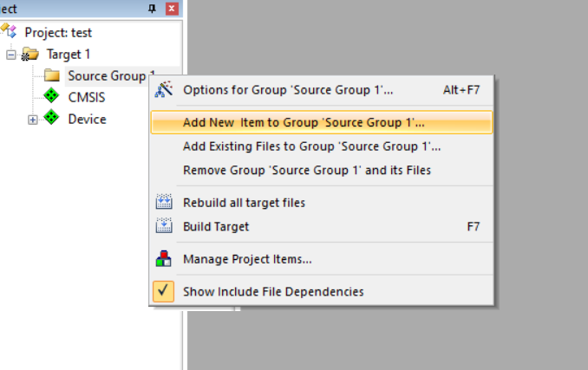Click the green Device diamond icon
Viewport: 588px width, 370px height.
coord(51,118)
